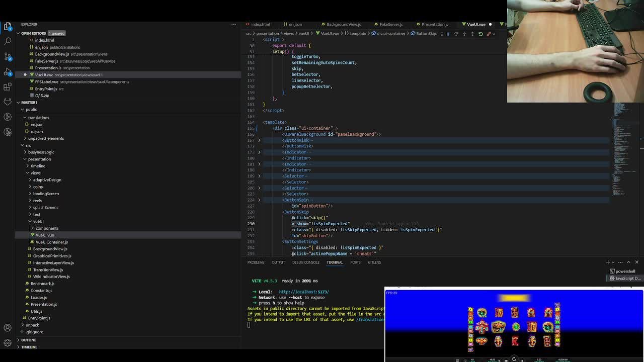Viewport: 644px width, 362px height.
Task: Open the Search view in activity bar
Action: tap(8, 41)
